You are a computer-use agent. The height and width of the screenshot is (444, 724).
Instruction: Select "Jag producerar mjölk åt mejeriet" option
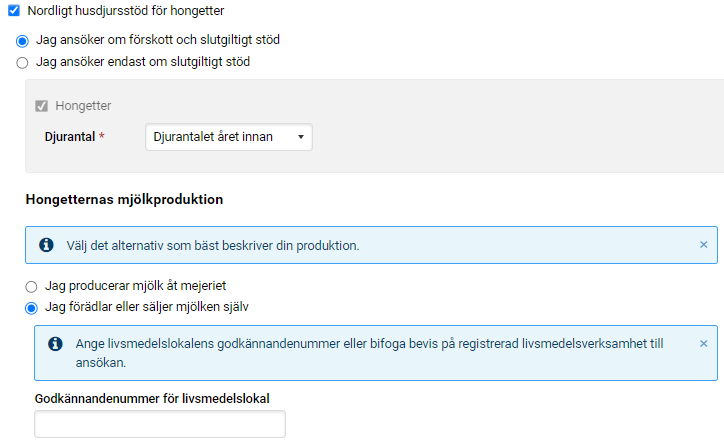coord(31,286)
